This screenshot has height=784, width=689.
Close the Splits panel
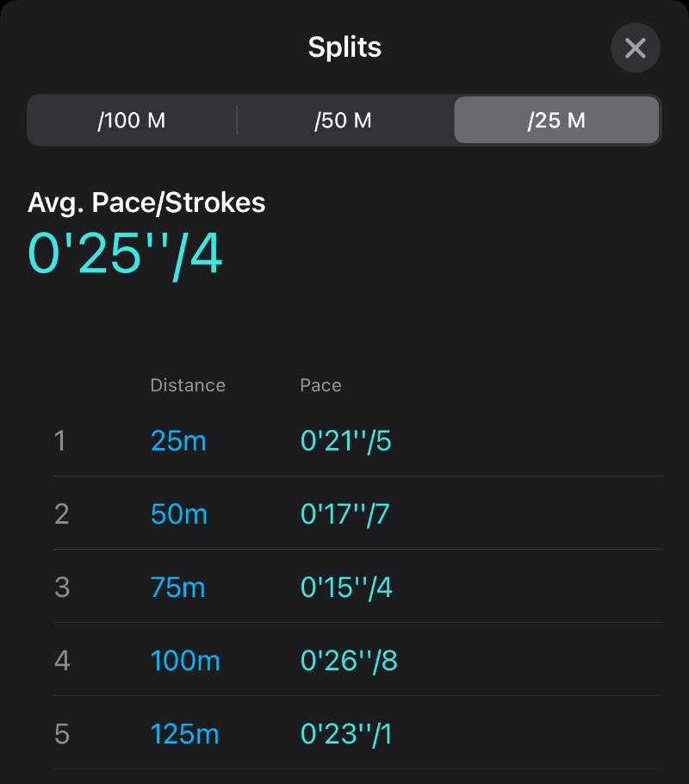[635, 48]
